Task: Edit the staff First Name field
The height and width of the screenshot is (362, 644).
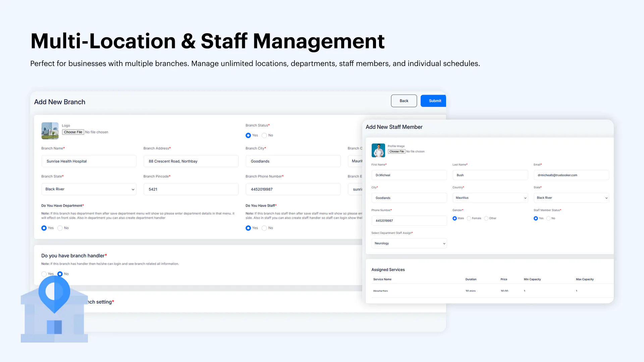Action: (409, 175)
